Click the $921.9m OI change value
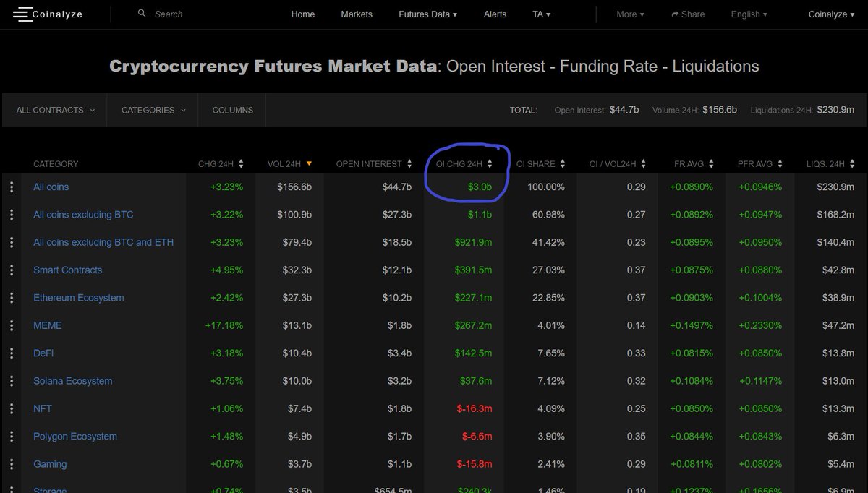Image resolution: width=868 pixels, height=493 pixels. [x=473, y=242]
